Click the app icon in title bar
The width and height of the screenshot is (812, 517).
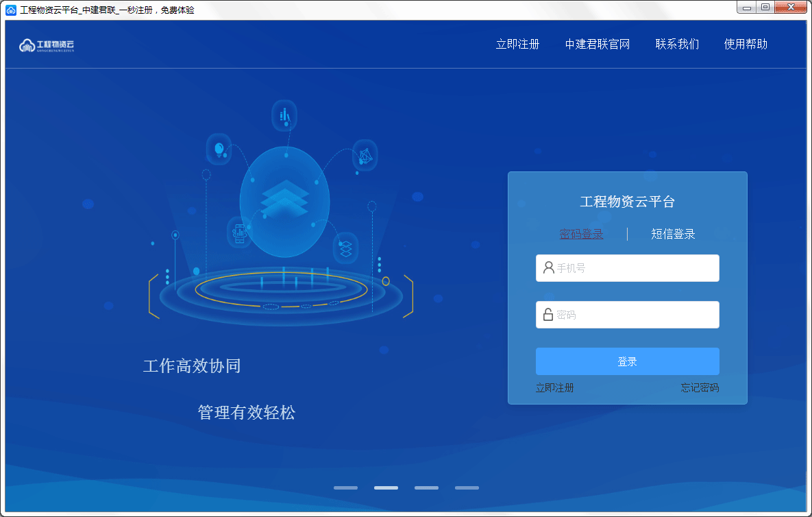[x=10, y=10]
